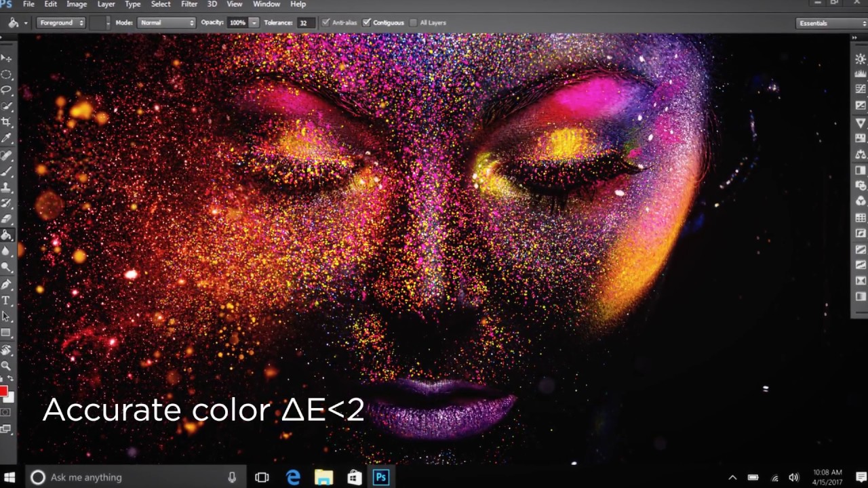Select the Clone Stamp tool
This screenshot has width=868, height=488.
click(x=6, y=187)
